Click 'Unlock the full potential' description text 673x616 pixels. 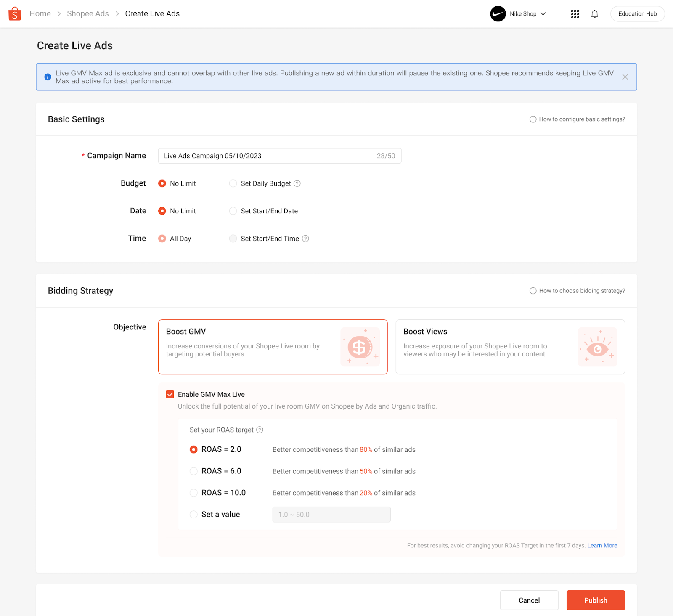click(307, 406)
